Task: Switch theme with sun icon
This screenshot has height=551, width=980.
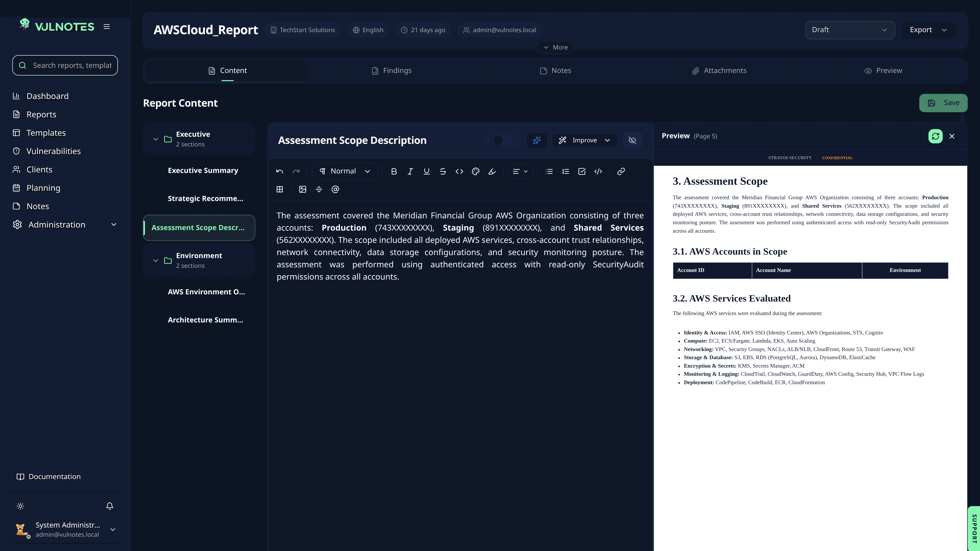Action: (x=20, y=506)
